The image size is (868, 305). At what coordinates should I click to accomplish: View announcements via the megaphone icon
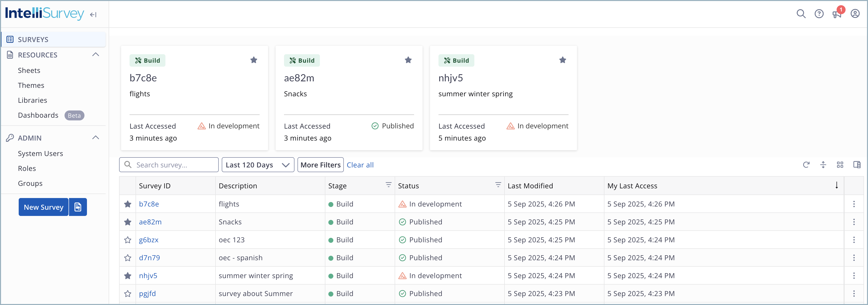click(837, 14)
